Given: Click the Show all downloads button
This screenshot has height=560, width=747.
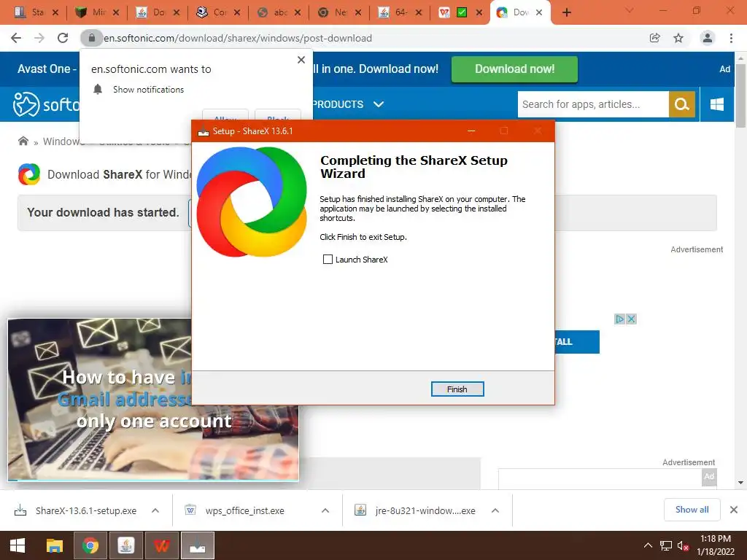Looking at the screenshot, I should (x=692, y=510).
